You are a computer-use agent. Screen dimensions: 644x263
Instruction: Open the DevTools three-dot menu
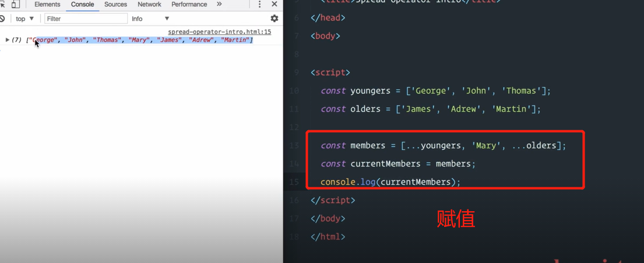259,5
